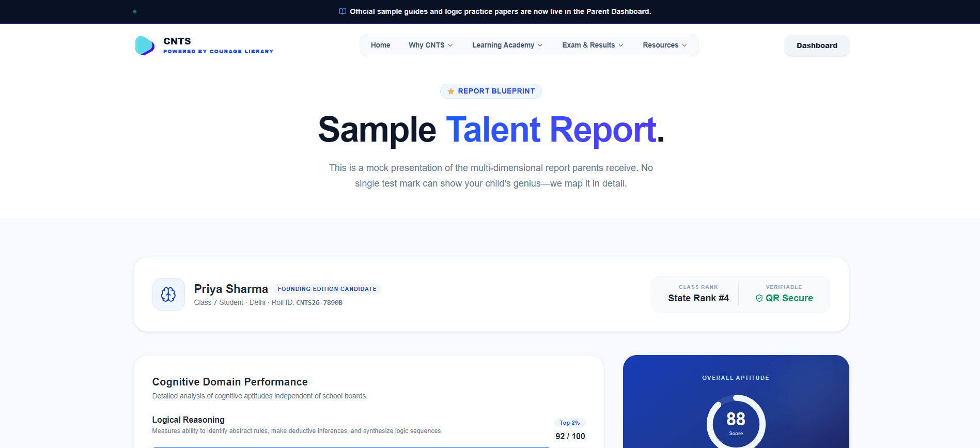Click the star icon in Report Blueprint badge
The height and width of the screenshot is (448, 980).
451,91
